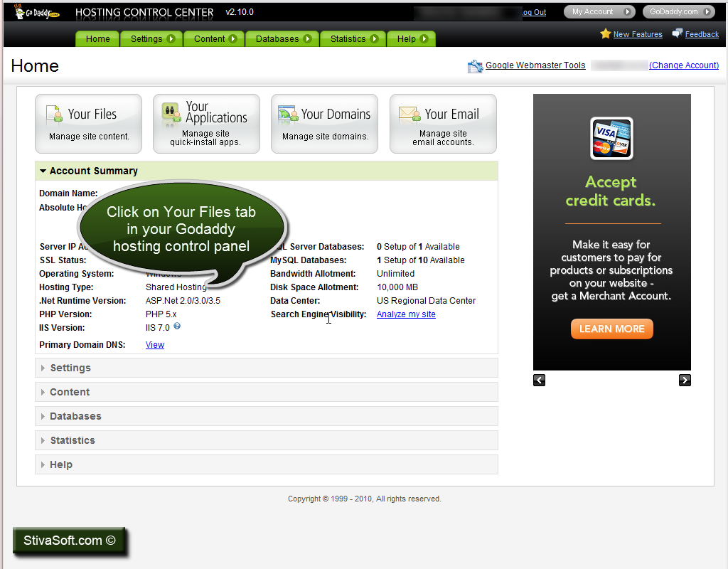Click the Analyze my site link
This screenshot has width=728, height=569.
[406, 314]
